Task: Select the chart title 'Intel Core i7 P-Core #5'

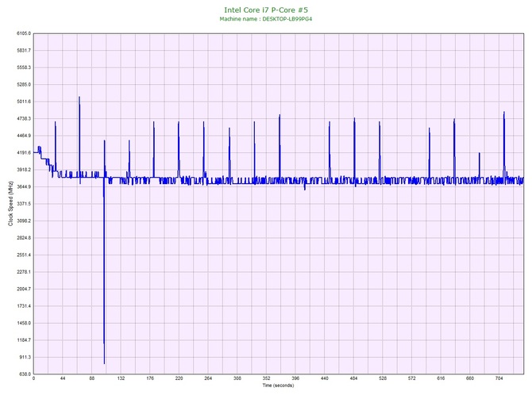Action: pyautogui.click(x=266, y=10)
